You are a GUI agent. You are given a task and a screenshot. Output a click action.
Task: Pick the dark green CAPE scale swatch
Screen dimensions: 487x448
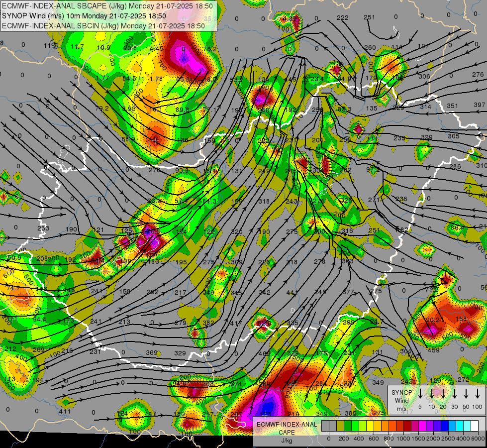click(348, 426)
